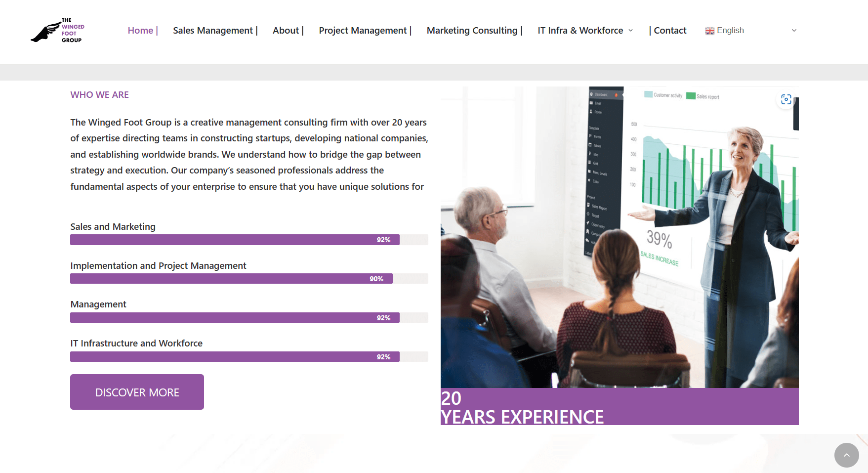
Task: Click the IT Infrastructure and Workforce progress bar
Action: coord(235,357)
